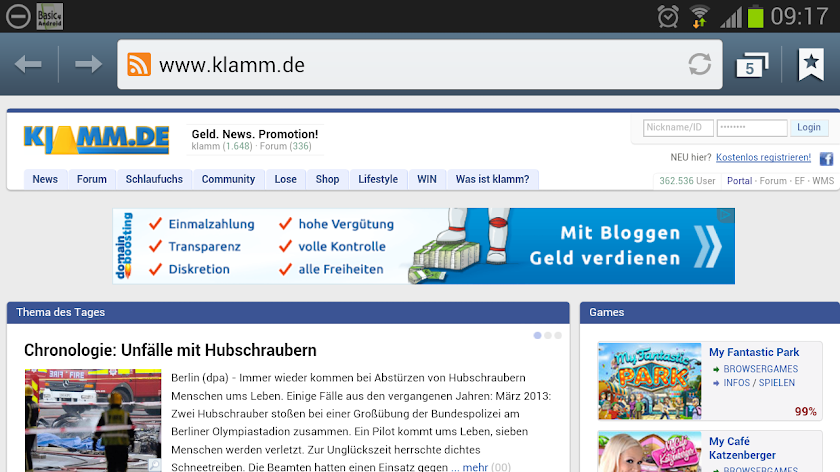The image size is (840, 472).
Task: Open the Schlaufuchs tab
Action: (x=154, y=179)
